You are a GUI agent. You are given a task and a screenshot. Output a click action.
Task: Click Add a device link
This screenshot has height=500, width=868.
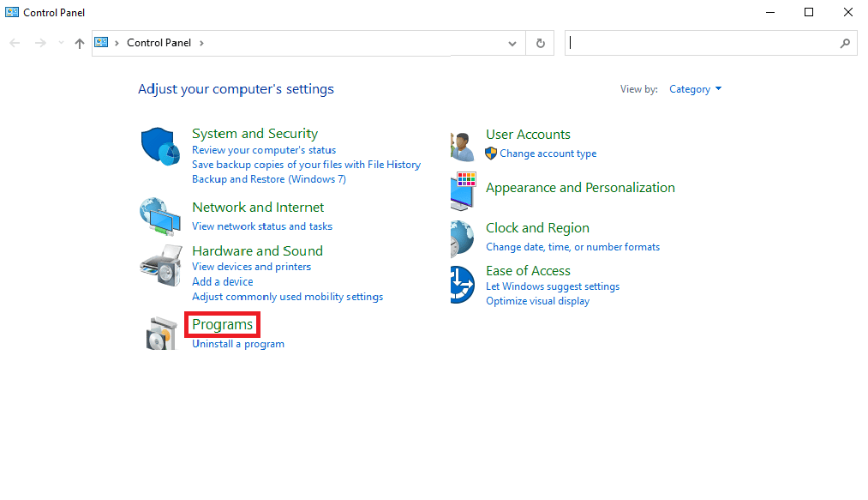coord(222,281)
